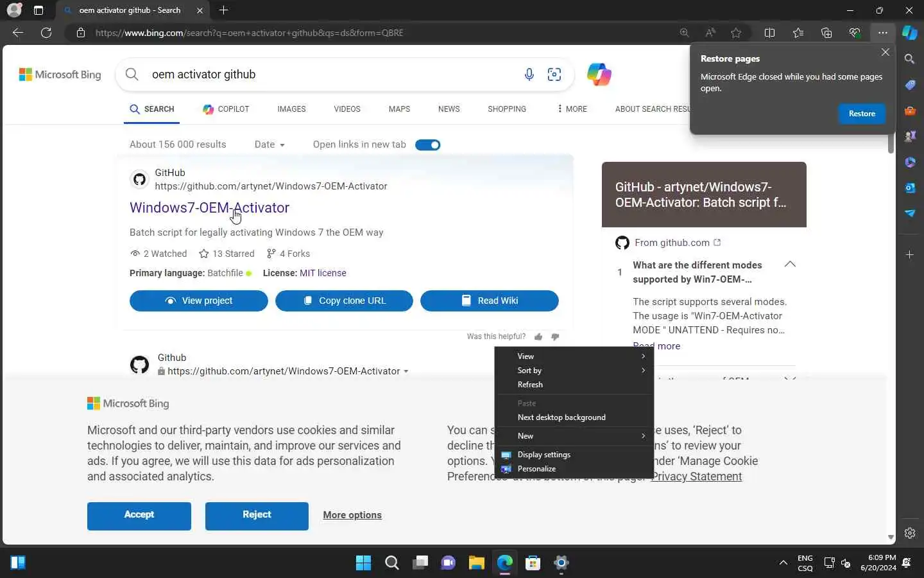This screenshot has height=578, width=924.
Task: Open Browser essentials heart icon
Action: point(855,33)
